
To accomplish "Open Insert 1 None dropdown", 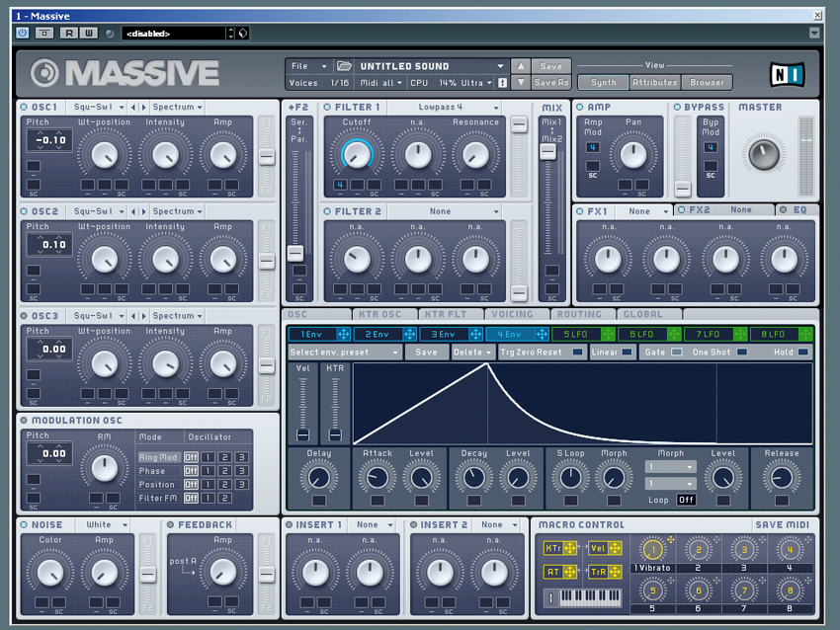I will click(373, 524).
